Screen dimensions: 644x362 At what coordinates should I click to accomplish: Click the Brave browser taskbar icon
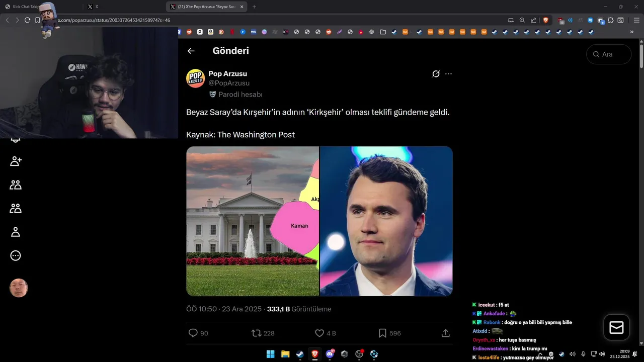coord(314,354)
